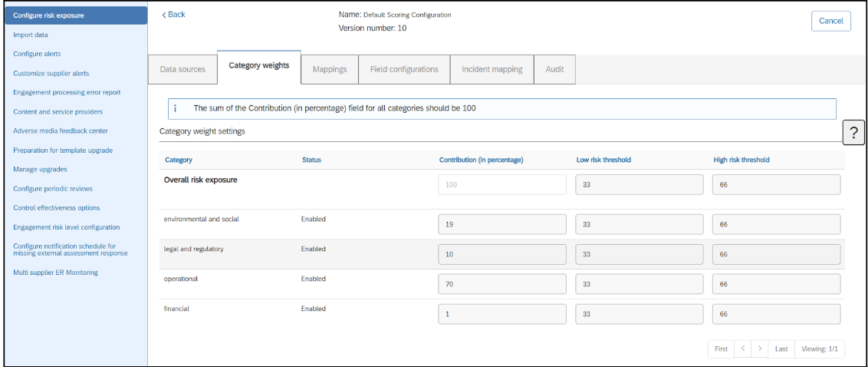Open the Audit tab
The width and height of the screenshot is (868, 367).
tap(554, 69)
